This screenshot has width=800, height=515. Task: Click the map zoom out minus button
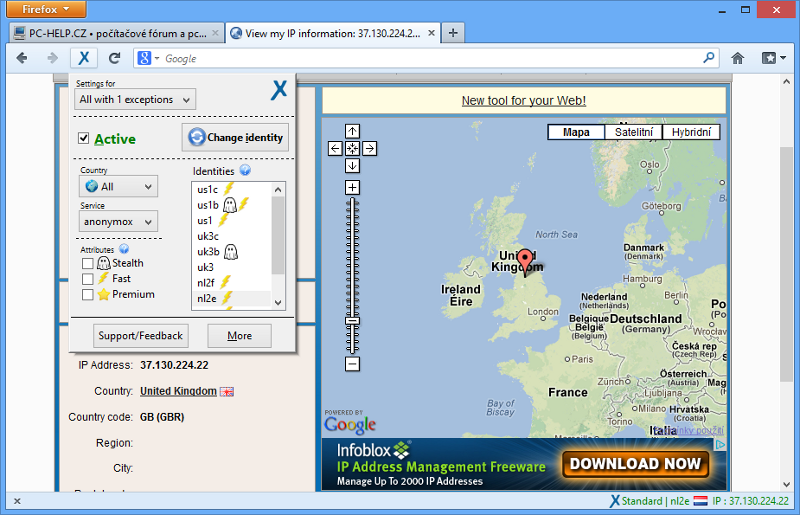click(x=352, y=364)
